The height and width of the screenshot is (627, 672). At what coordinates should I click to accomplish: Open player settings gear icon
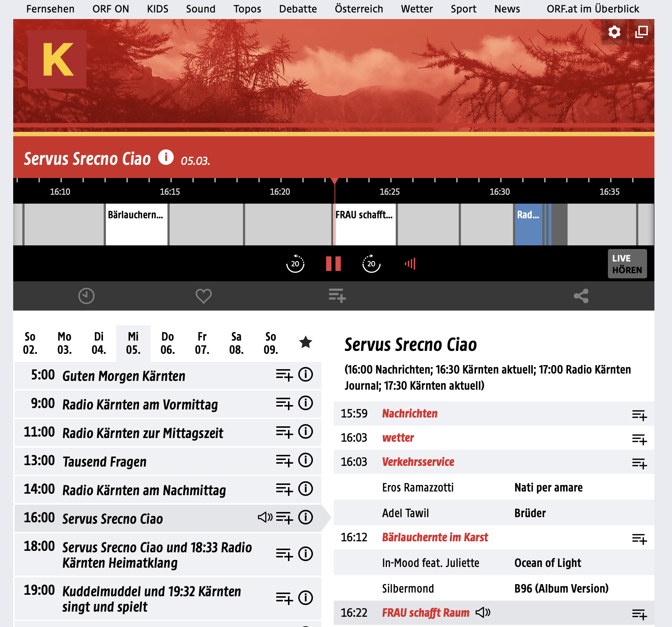(614, 32)
